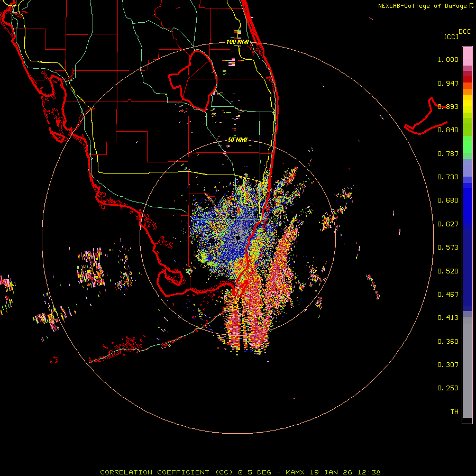Viewport: 476px width, 476px height.
Task: Click the CORRELATION COEFFICIENT caption at the bottom
Action: (x=240, y=472)
